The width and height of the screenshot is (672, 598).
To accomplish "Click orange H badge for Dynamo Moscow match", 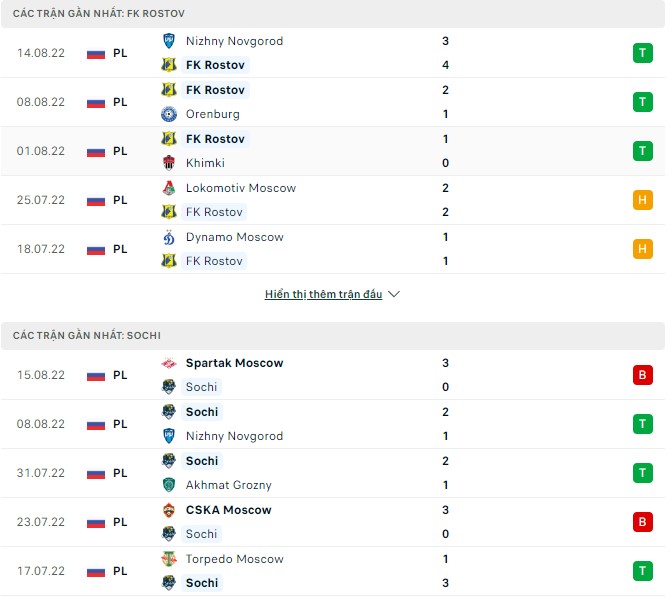I will 642,249.
